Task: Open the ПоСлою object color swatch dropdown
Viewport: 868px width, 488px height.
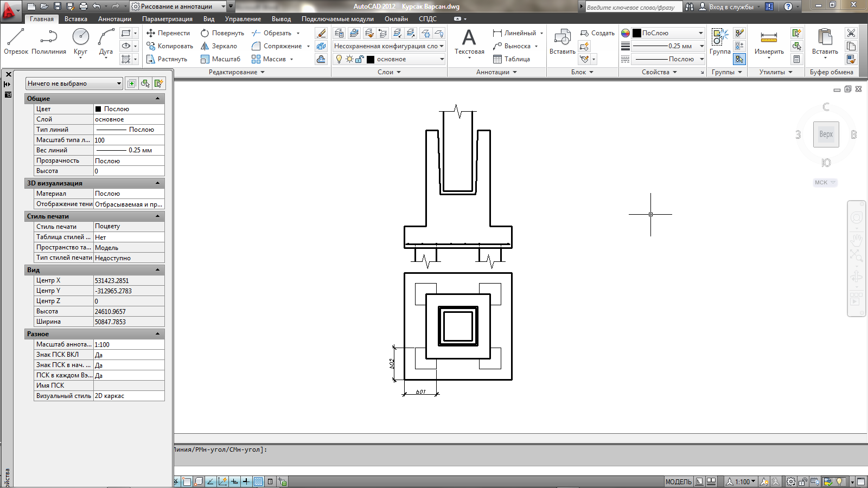Action: [x=668, y=33]
